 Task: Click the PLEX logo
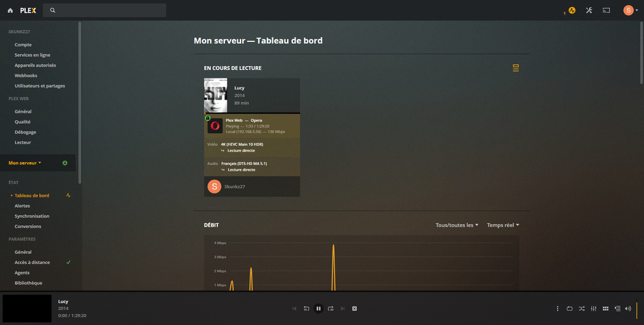[28, 10]
